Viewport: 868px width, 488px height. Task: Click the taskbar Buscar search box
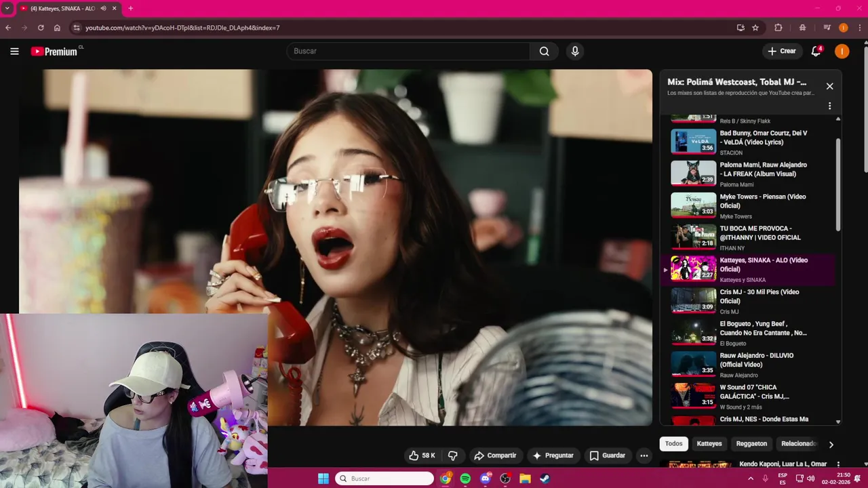[x=384, y=479]
